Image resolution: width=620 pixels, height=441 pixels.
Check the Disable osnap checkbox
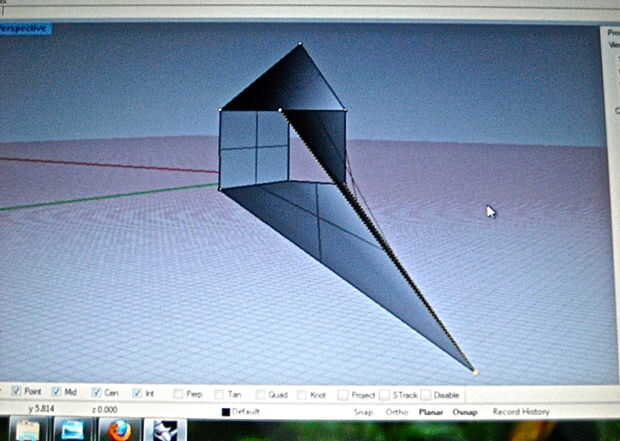426,395
